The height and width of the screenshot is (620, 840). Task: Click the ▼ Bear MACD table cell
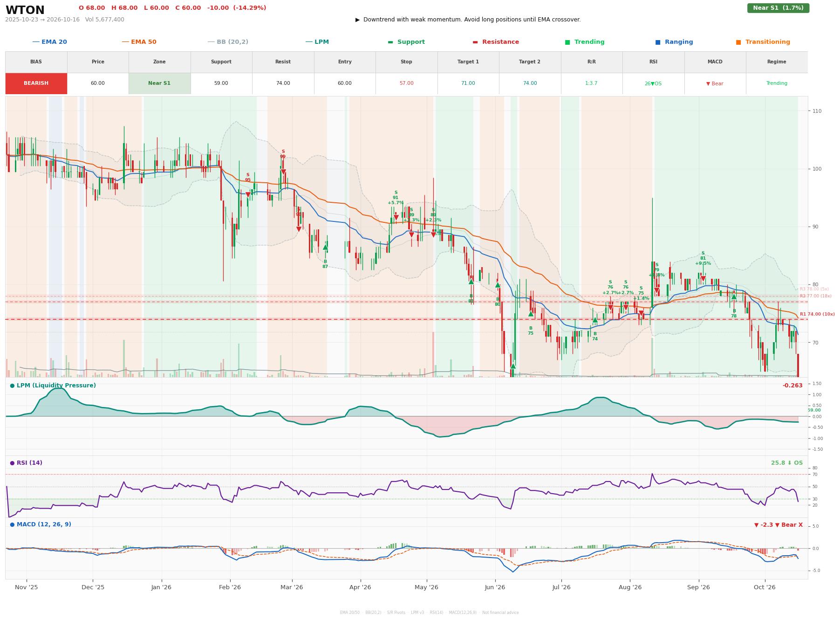coord(715,83)
